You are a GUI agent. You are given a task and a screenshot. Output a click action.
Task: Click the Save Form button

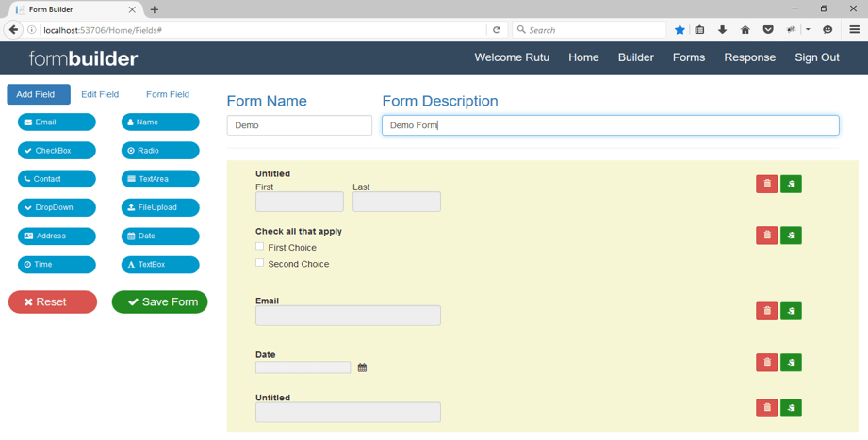tap(159, 302)
